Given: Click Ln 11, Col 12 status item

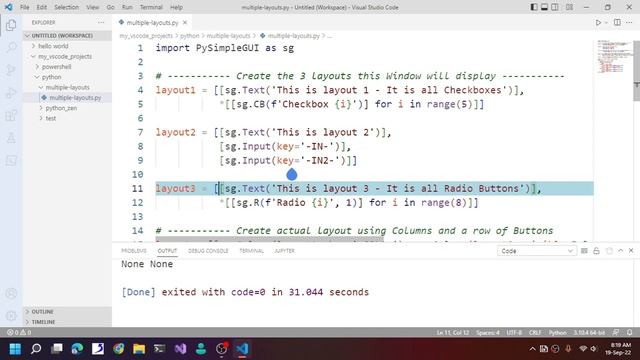Looking at the screenshot, I should pyautogui.click(x=453, y=333).
